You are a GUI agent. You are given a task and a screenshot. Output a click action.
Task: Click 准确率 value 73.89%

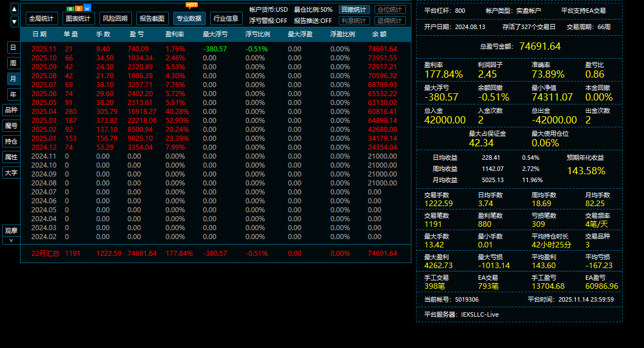pos(548,74)
